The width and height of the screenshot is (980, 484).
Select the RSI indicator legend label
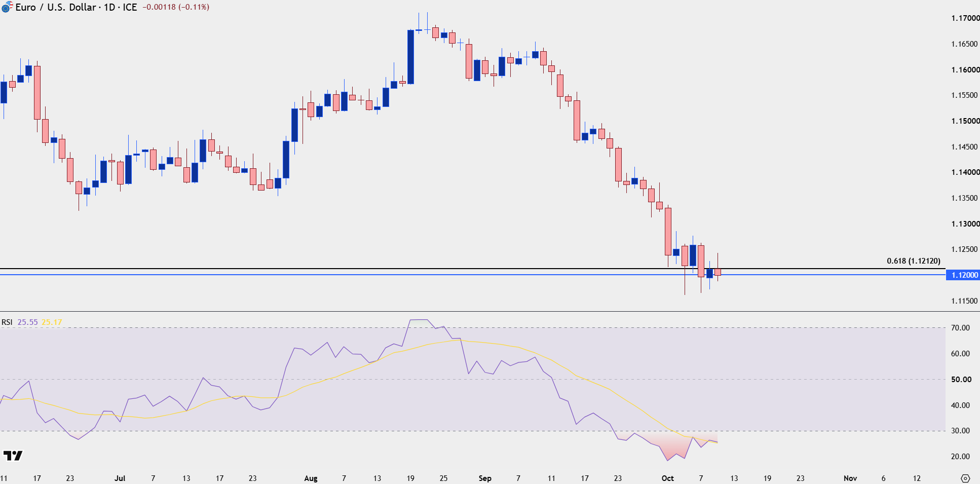7,322
